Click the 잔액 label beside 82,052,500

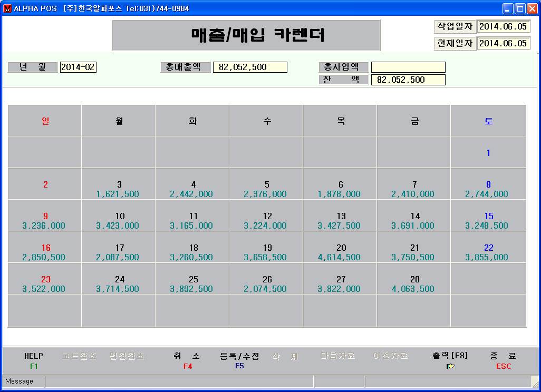343,80
